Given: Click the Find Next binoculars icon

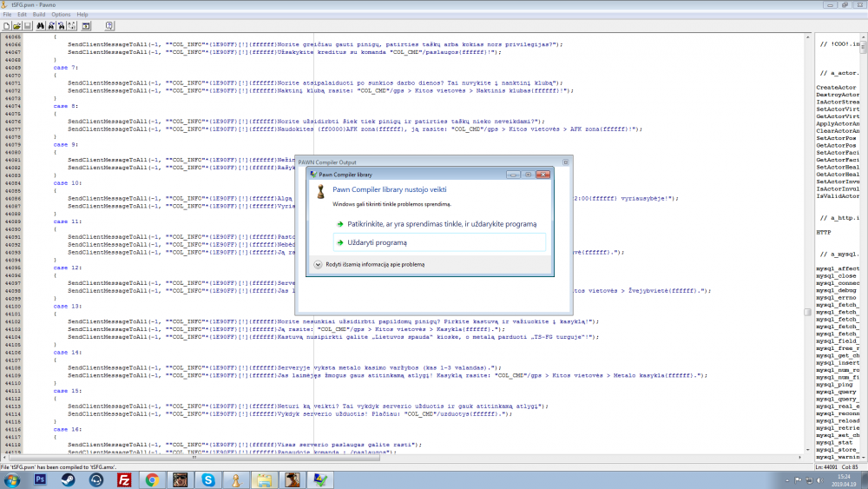Looking at the screenshot, I should pyautogui.click(x=51, y=26).
